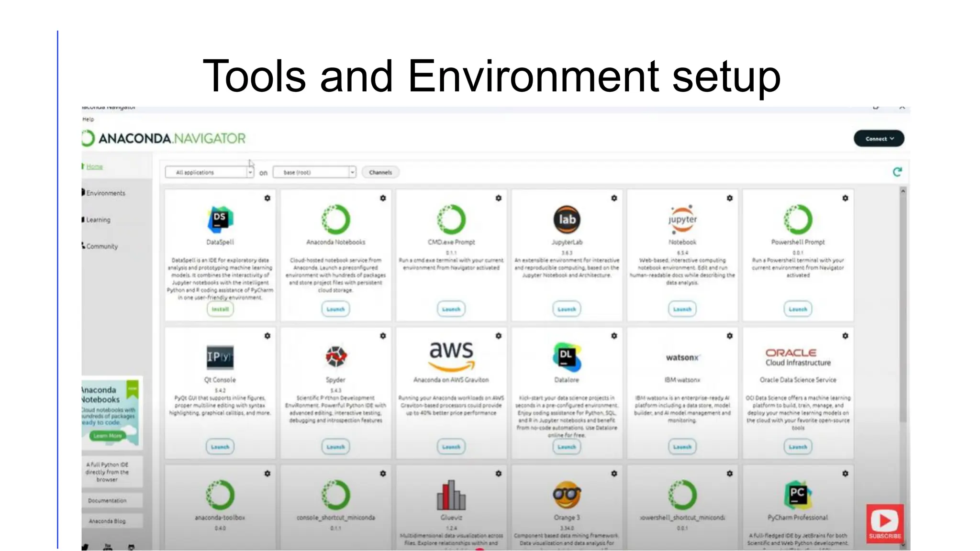The width and height of the screenshot is (980, 551).
Task: Click the CMD.exe Prompt icon
Action: tap(451, 219)
